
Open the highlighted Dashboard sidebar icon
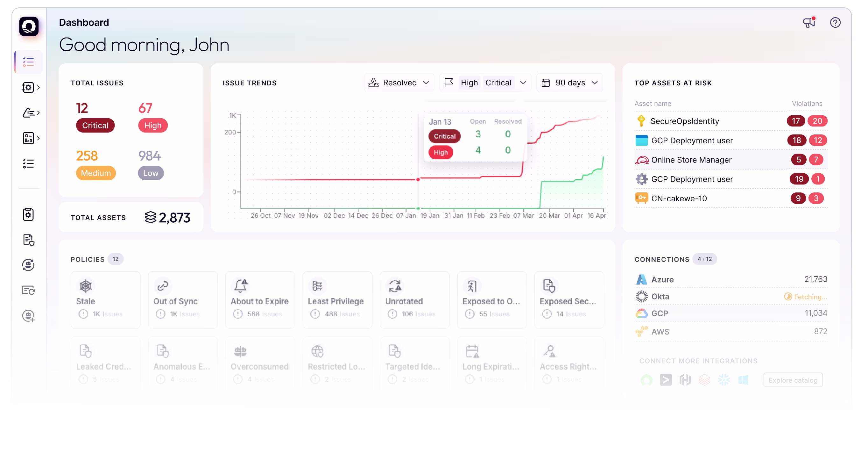click(x=28, y=62)
